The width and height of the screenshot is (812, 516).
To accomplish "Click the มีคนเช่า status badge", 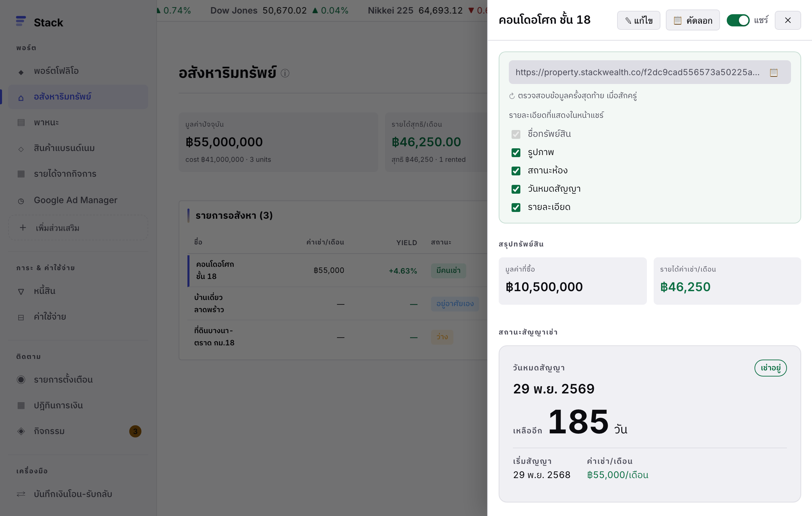I will tap(448, 271).
